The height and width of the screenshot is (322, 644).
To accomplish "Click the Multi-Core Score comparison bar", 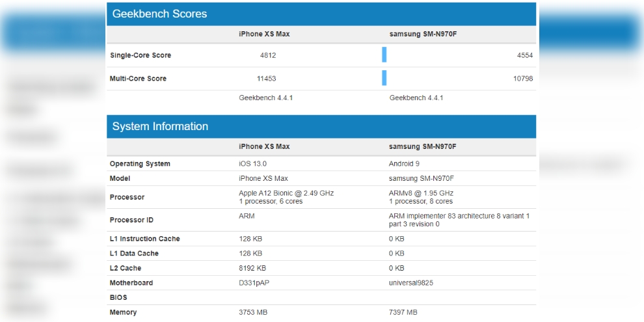I will (x=384, y=78).
